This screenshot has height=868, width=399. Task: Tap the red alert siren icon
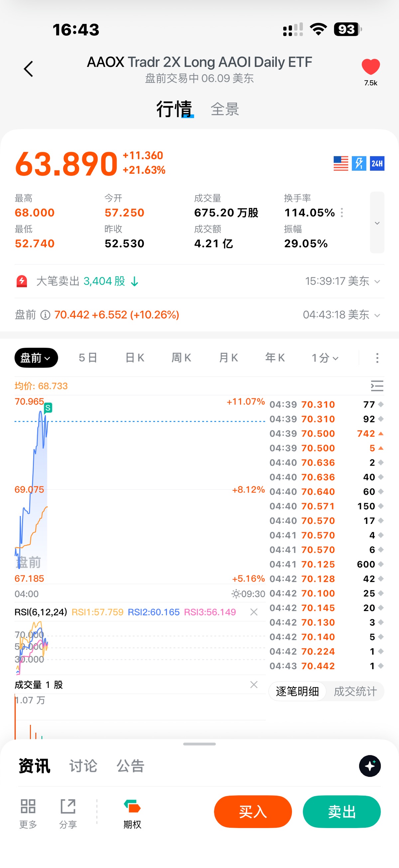click(x=22, y=281)
